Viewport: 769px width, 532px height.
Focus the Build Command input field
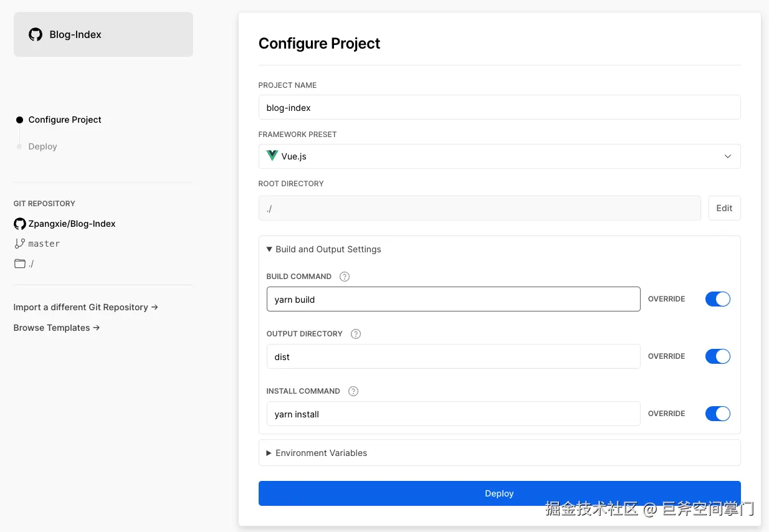(x=453, y=299)
